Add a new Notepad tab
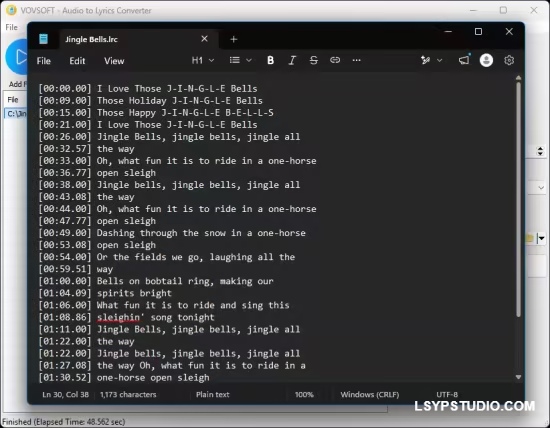Viewport: 550px width, 428px height. point(234,39)
